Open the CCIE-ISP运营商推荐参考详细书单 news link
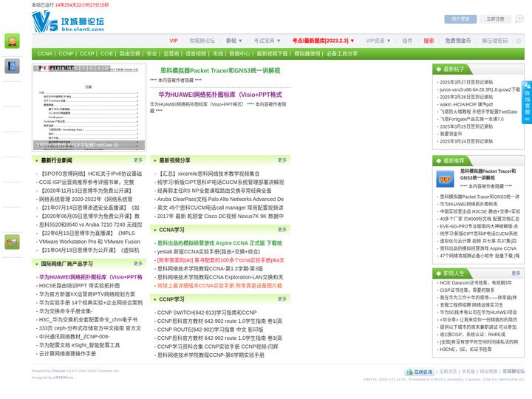532x399 pixels. coord(86,183)
